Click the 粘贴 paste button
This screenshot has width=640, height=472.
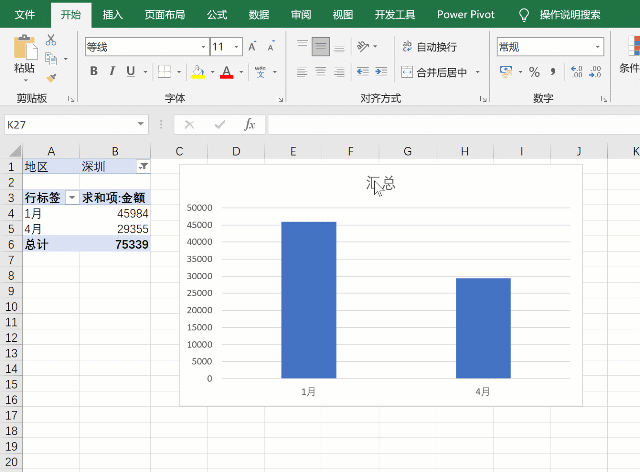(24, 58)
